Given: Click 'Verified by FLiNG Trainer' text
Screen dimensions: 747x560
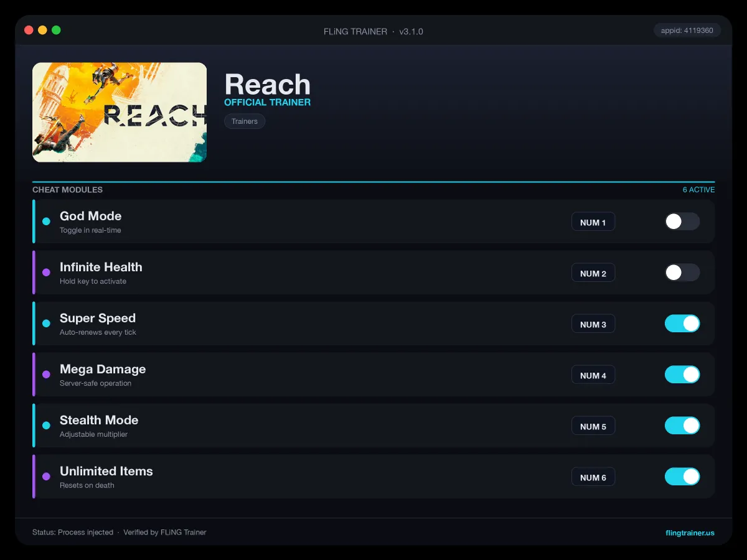Looking at the screenshot, I should coord(165,533).
